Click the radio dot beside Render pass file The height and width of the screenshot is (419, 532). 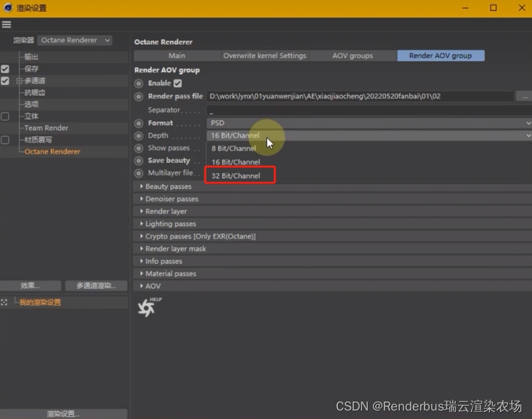tap(139, 96)
